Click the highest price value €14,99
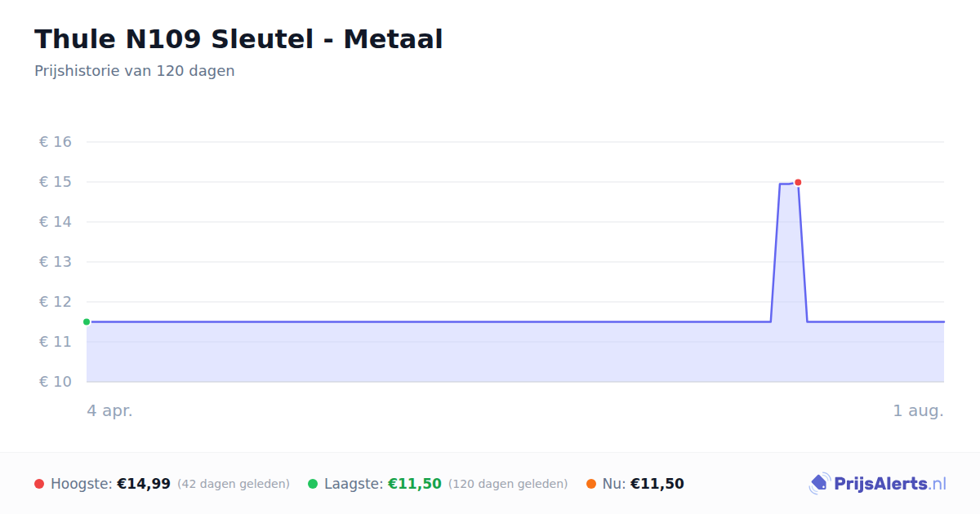This screenshot has height=514, width=980. pyautogui.click(x=144, y=484)
